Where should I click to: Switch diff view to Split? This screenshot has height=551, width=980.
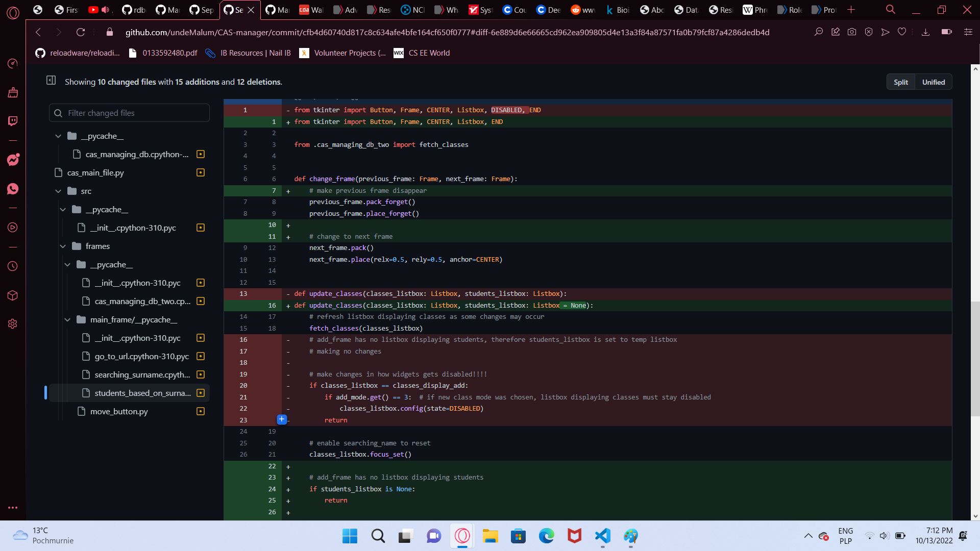(900, 82)
